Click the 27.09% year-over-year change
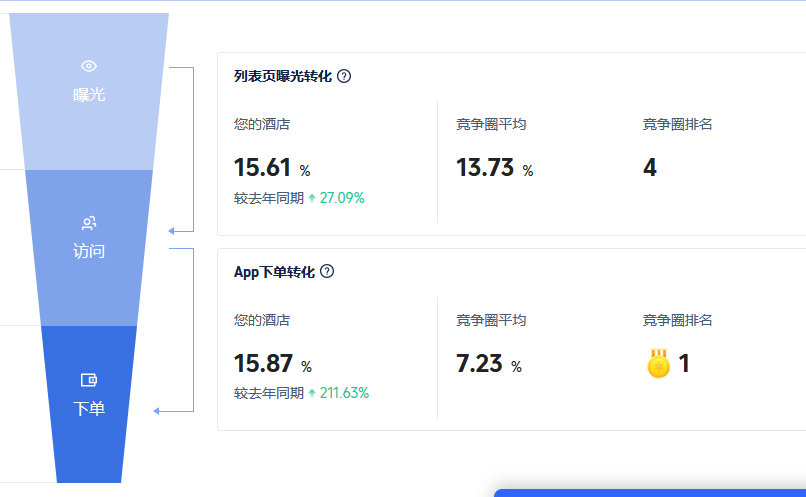The width and height of the screenshot is (806, 497). point(342,198)
